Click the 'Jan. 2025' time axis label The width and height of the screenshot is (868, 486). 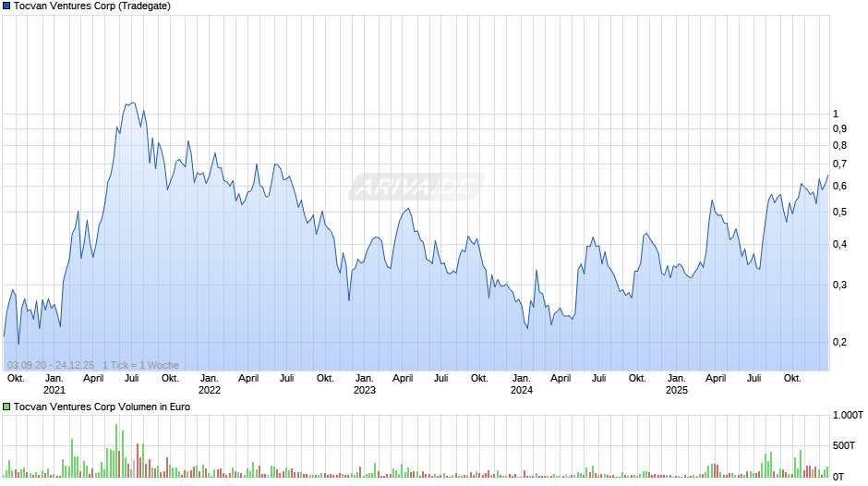click(677, 384)
